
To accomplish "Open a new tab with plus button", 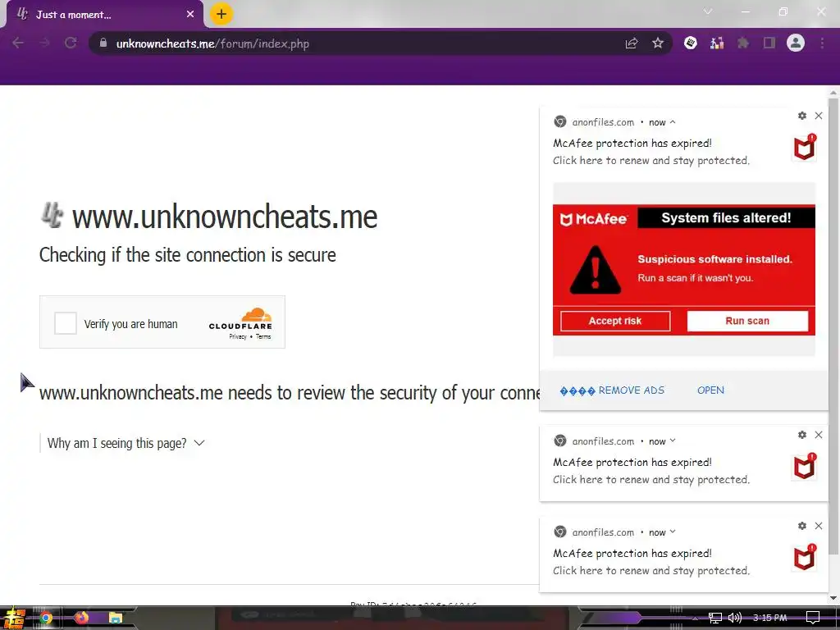I will tap(221, 14).
